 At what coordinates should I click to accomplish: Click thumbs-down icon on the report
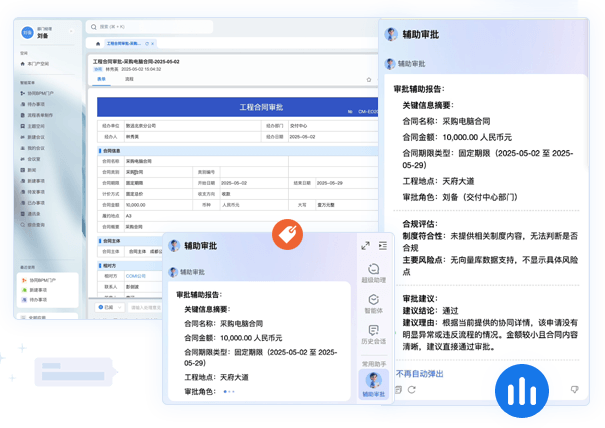click(575, 390)
